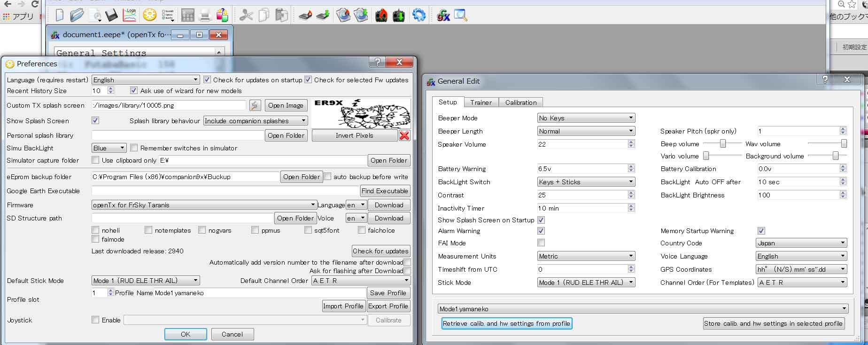Screen dimensions: 868x345
Task: Click OK in Preferences dialog
Action: coord(186,334)
